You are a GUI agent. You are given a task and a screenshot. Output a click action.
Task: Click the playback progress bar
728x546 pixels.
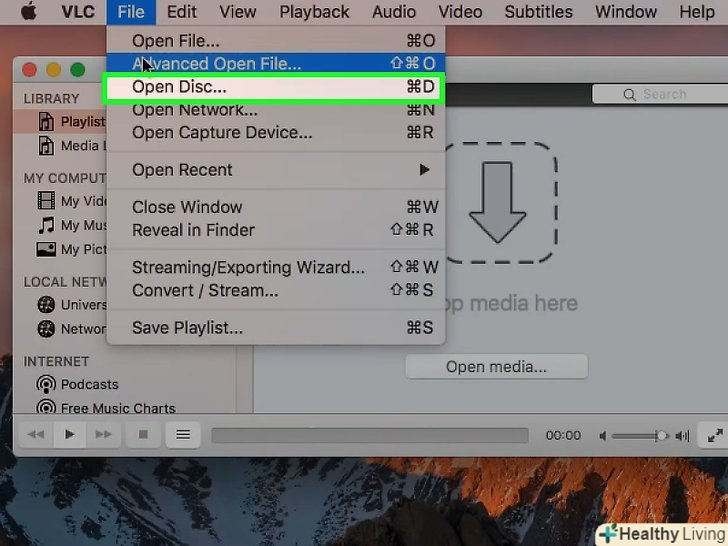[370, 436]
